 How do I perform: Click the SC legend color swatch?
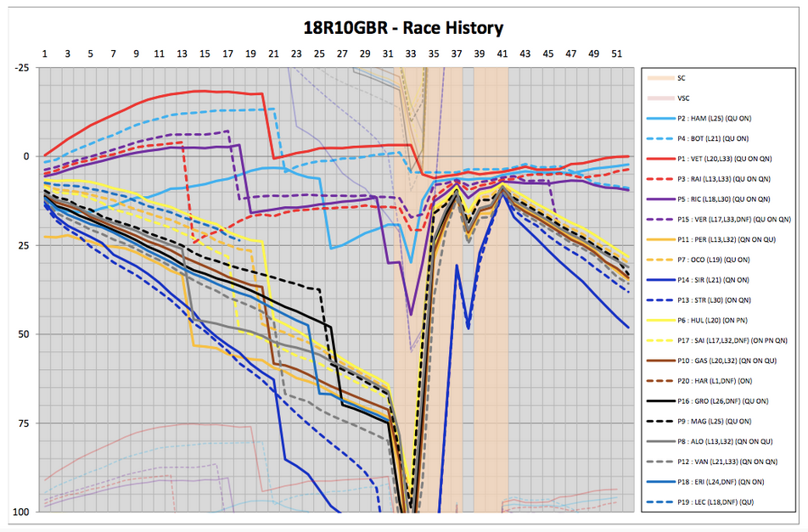click(x=658, y=78)
